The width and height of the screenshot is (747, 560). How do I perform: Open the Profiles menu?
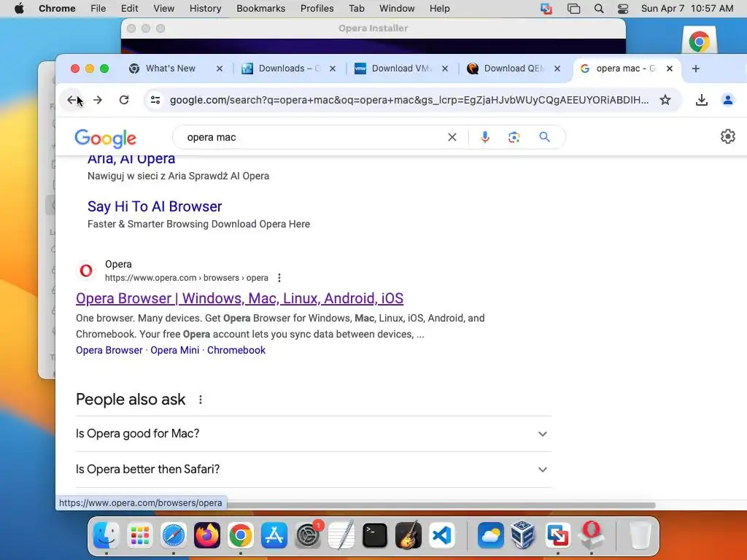(x=317, y=9)
